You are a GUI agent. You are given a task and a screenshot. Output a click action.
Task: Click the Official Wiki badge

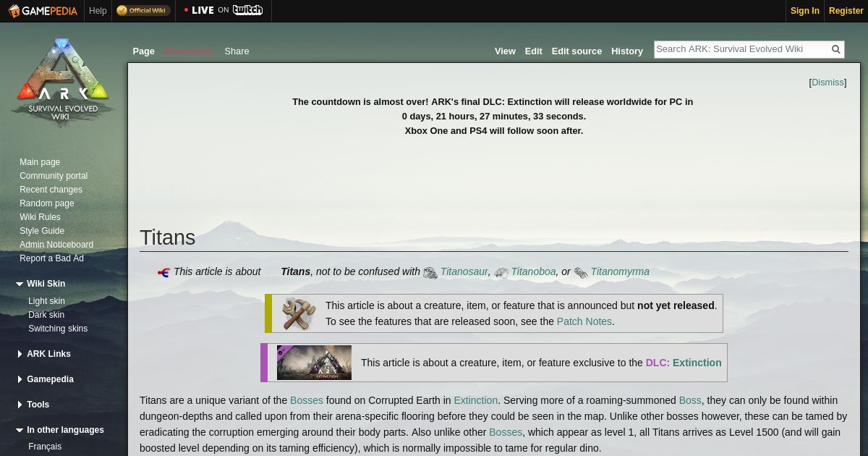(x=143, y=10)
